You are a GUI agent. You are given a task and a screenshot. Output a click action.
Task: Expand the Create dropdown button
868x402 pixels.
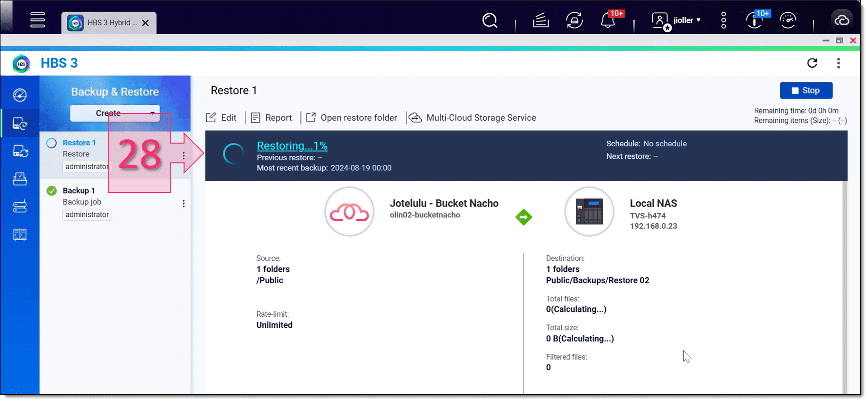pos(115,113)
